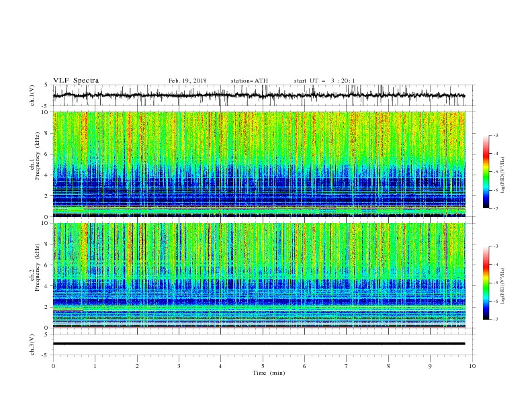Click the "1" time axis tick label
Viewport: 532px width, 411px height.
95,366
